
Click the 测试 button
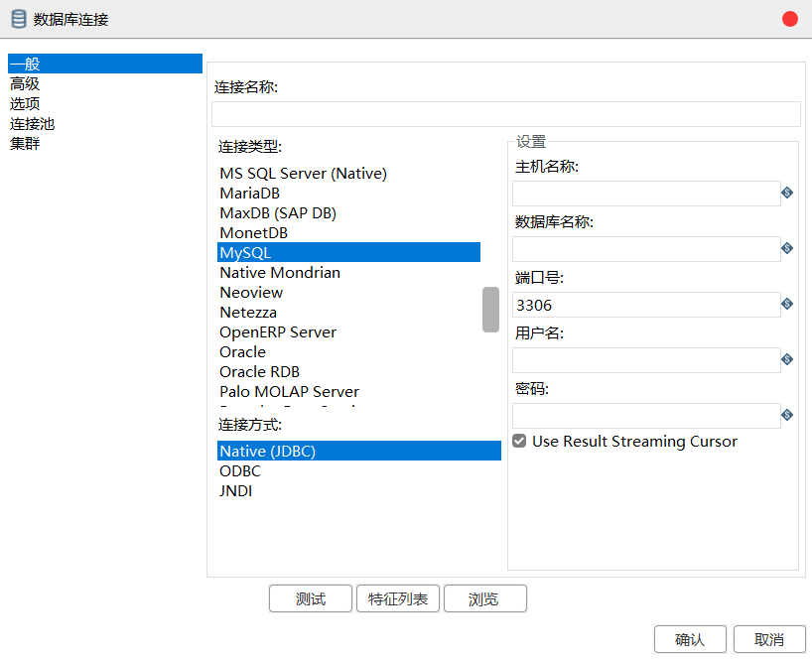point(310,598)
